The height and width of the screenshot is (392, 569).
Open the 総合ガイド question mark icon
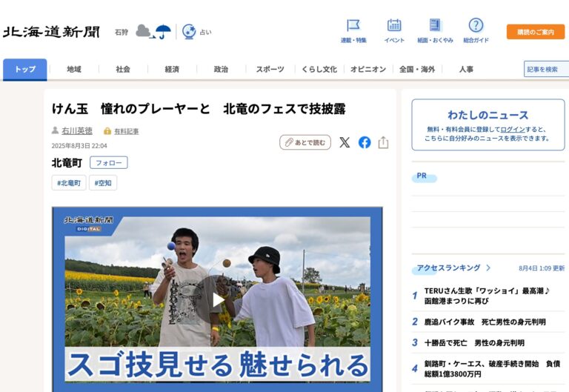pos(476,26)
